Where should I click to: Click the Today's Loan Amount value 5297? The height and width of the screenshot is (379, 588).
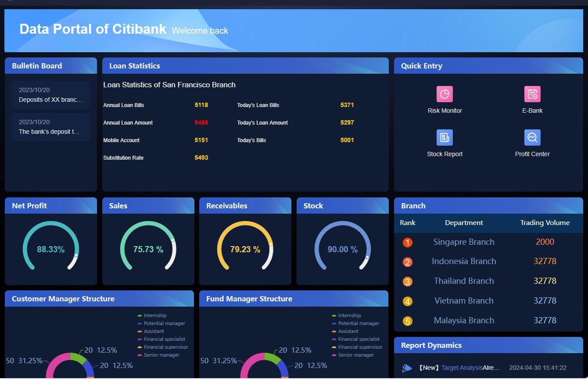pyautogui.click(x=347, y=123)
